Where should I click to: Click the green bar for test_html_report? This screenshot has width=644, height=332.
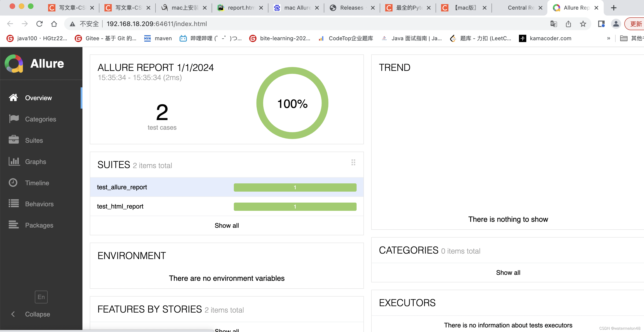pos(295,207)
